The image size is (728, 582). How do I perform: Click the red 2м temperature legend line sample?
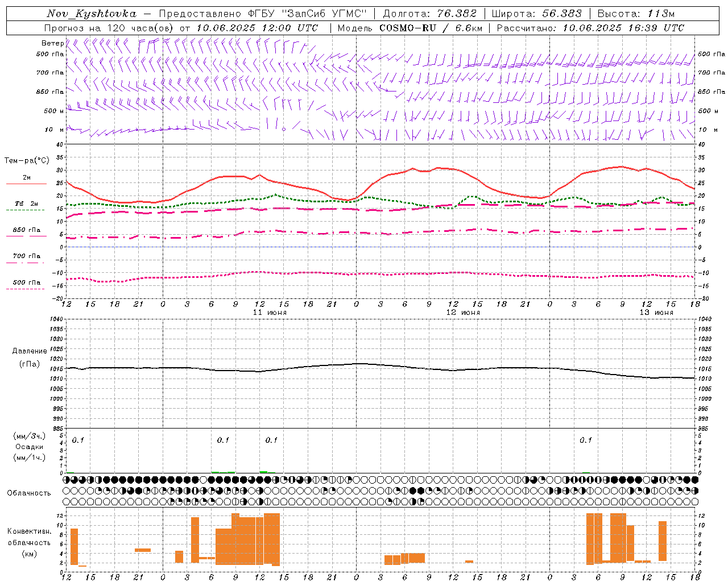[26, 184]
